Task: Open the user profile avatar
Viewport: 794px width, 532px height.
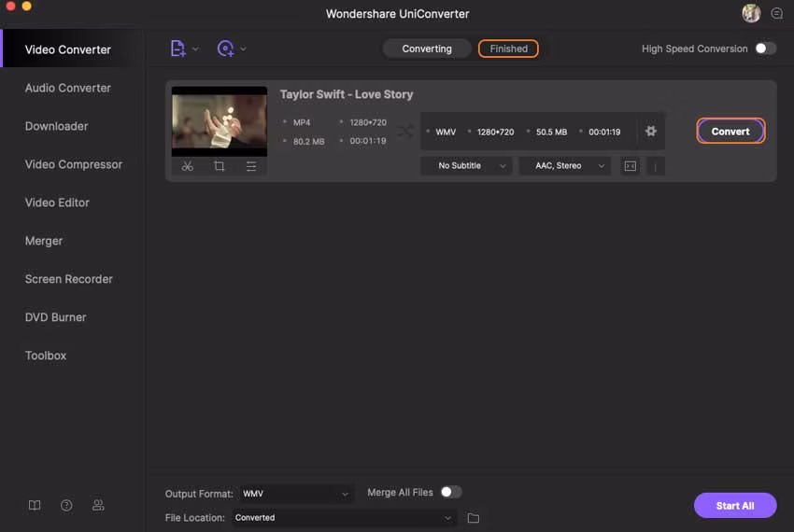Action: pyautogui.click(x=751, y=13)
